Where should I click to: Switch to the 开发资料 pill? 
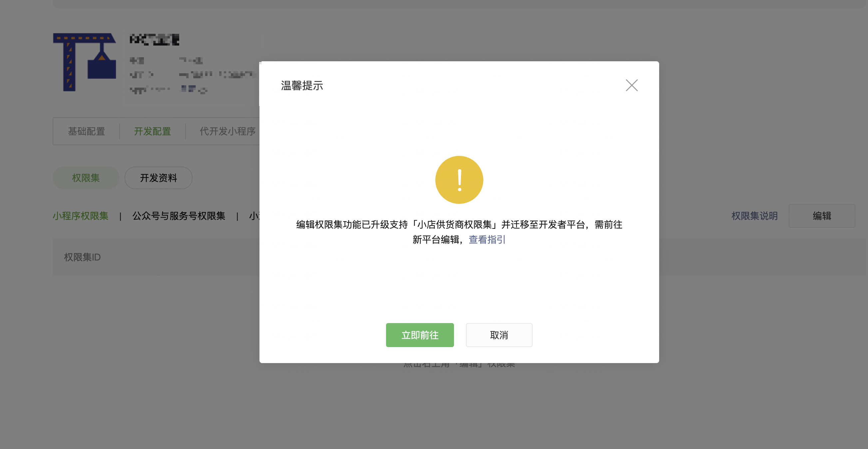click(158, 178)
